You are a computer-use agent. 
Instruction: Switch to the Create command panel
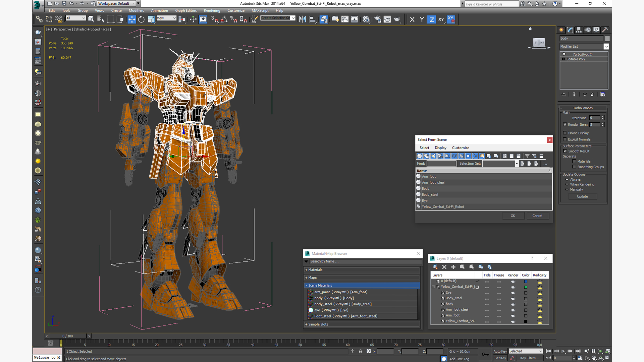561,30
